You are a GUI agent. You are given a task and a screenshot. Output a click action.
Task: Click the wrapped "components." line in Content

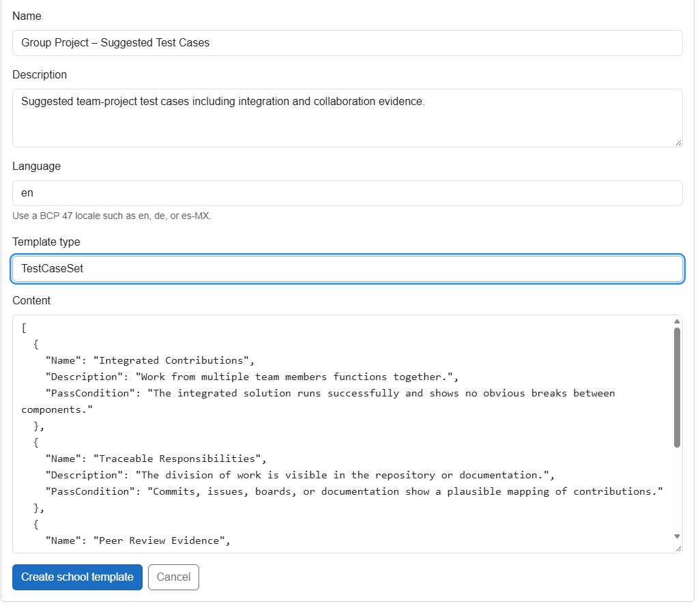[57, 410]
